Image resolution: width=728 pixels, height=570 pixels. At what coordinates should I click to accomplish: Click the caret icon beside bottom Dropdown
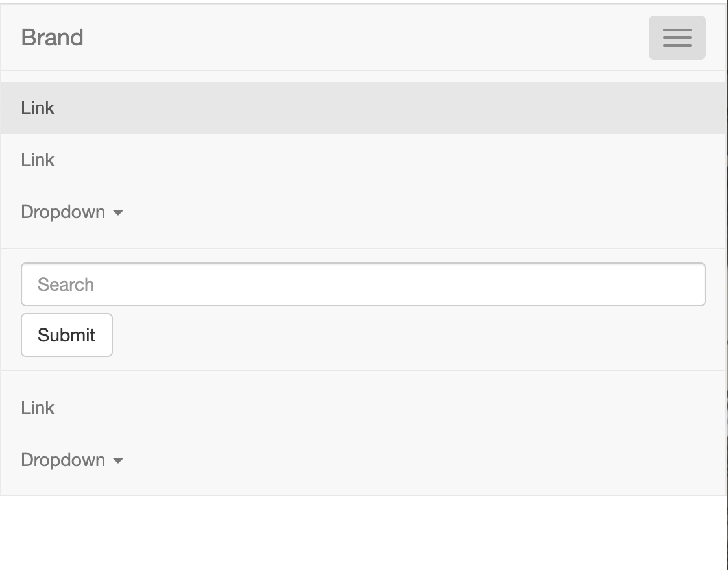pos(119,460)
